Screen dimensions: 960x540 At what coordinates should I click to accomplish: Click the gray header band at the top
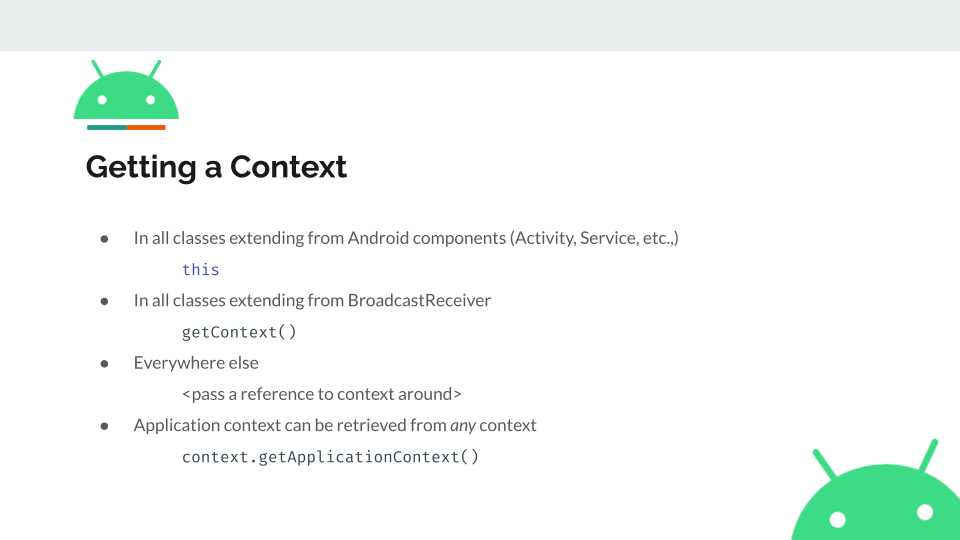(480, 25)
